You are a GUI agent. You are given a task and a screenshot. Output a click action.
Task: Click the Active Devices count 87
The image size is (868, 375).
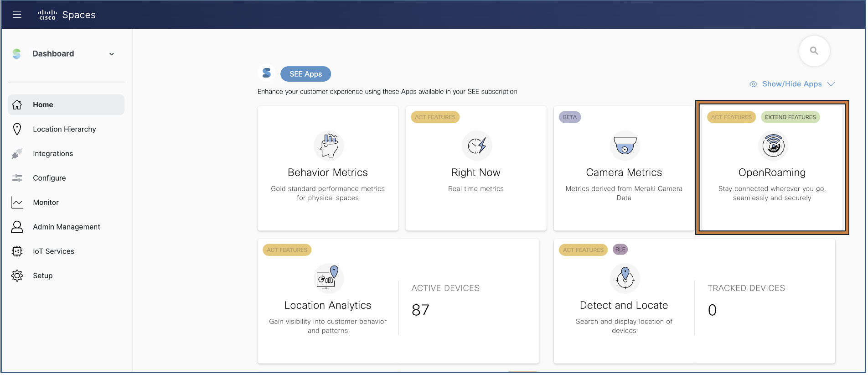click(420, 310)
